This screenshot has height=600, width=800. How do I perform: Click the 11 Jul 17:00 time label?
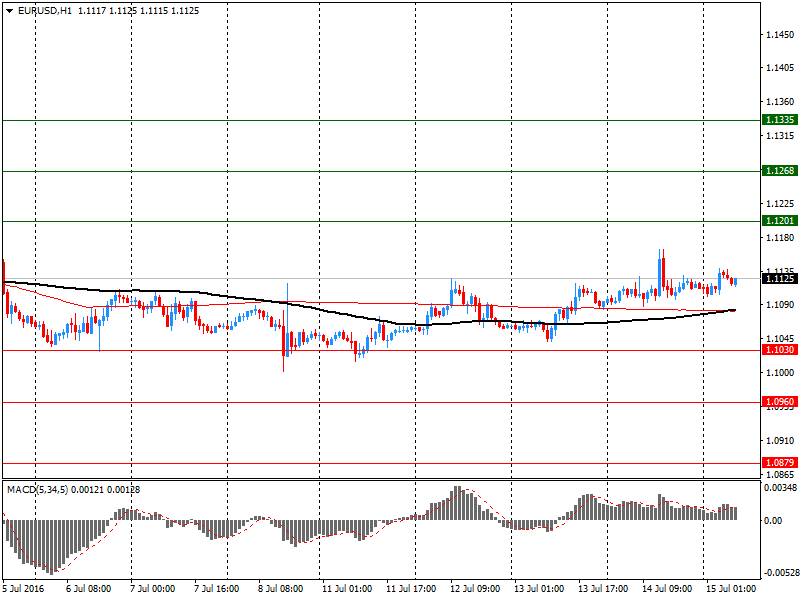[x=411, y=589]
